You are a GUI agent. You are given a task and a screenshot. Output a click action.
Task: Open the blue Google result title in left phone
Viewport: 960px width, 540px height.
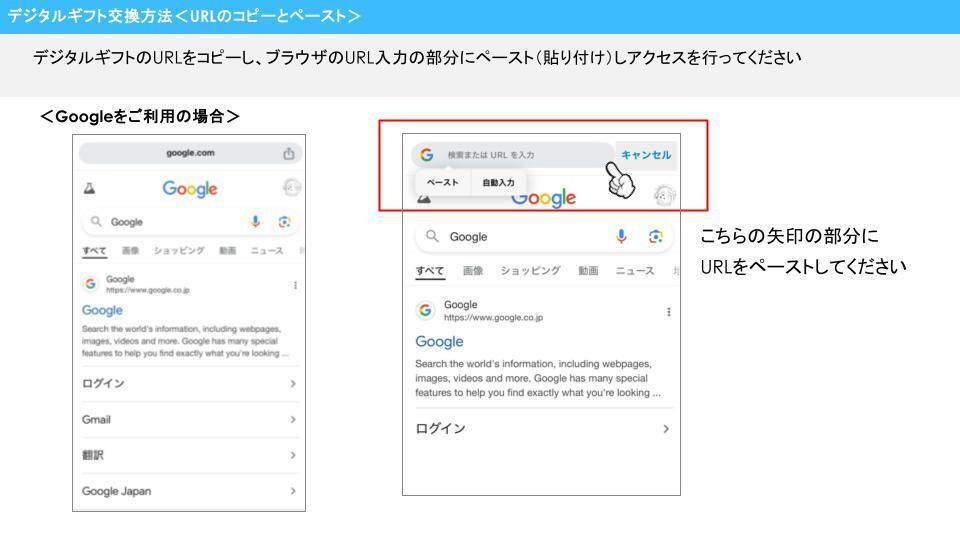pyautogui.click(x=102, y=310)
